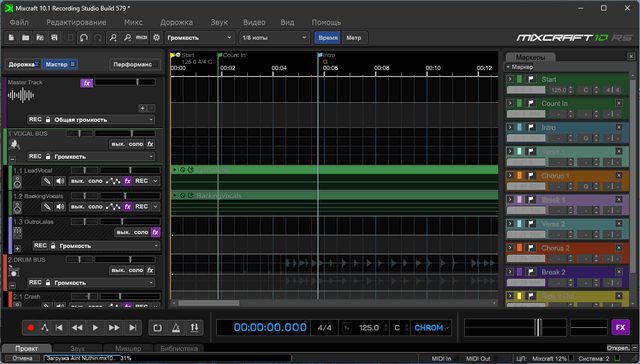The height and width of the screenshot is (364, 640).
Task: Open the purple FX button near the meter
Action: (x=620, y=327)
